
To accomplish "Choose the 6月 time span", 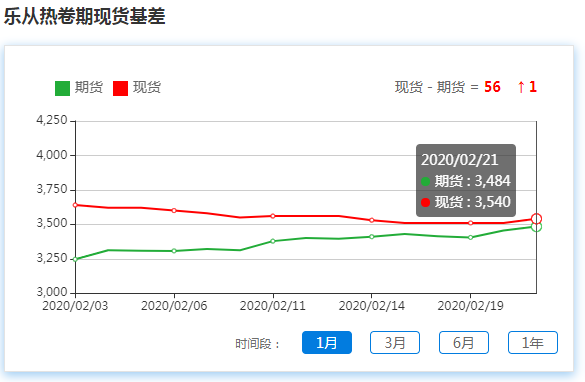I will click(464, 342).
